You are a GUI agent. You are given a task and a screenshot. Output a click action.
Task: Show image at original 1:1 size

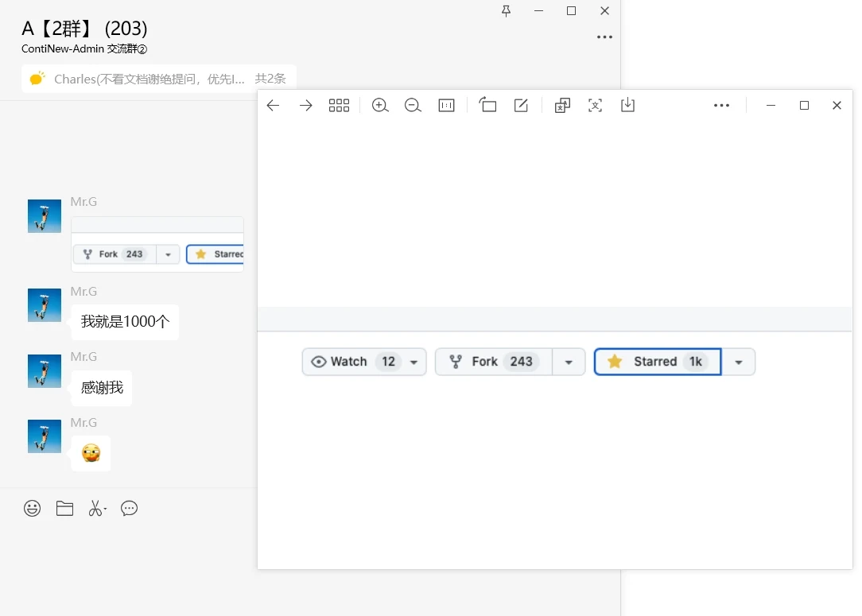(446, 105)
